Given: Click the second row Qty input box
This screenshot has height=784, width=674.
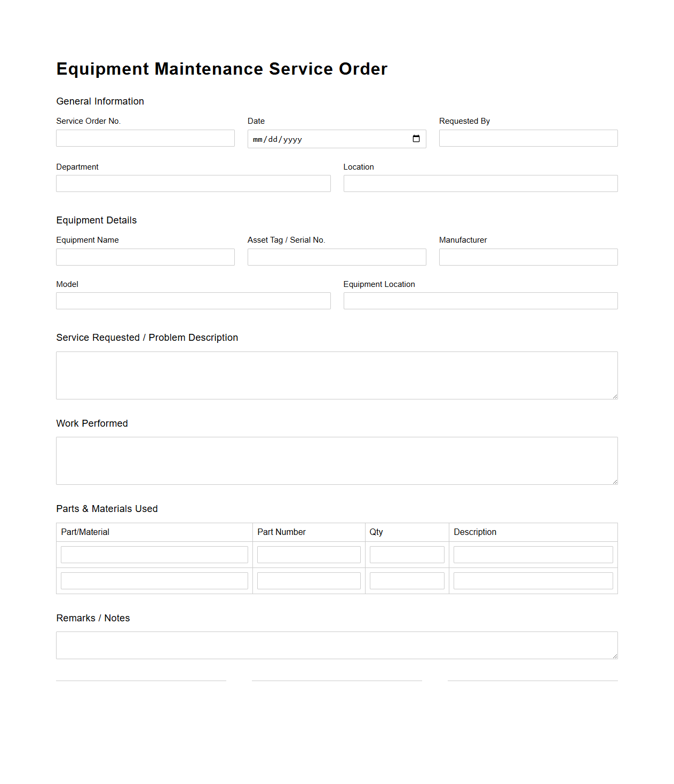Looking at the screenshot, I should click(x=407, y=580).
